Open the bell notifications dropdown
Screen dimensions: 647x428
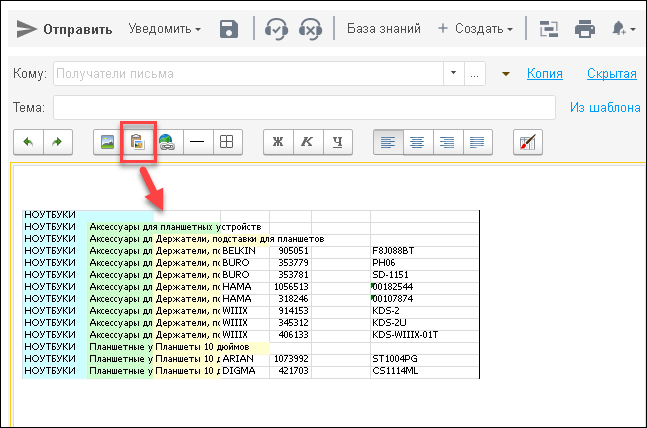click(623, 29)
